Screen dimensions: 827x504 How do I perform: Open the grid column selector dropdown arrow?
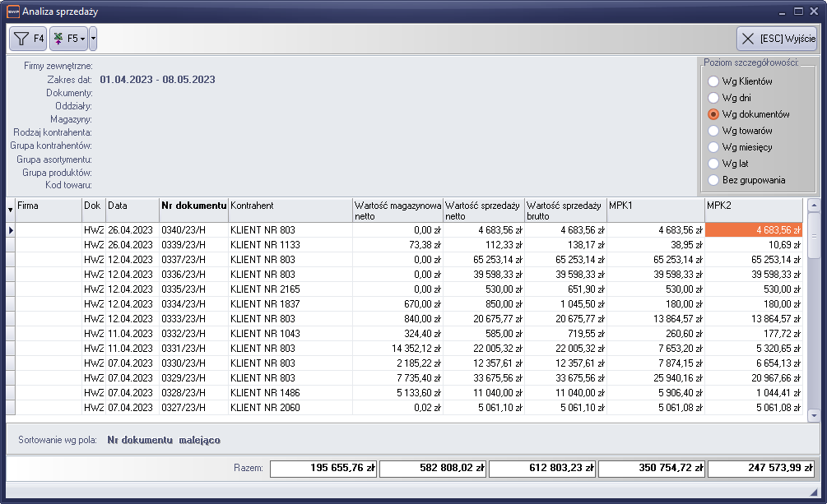coord(11,210)
